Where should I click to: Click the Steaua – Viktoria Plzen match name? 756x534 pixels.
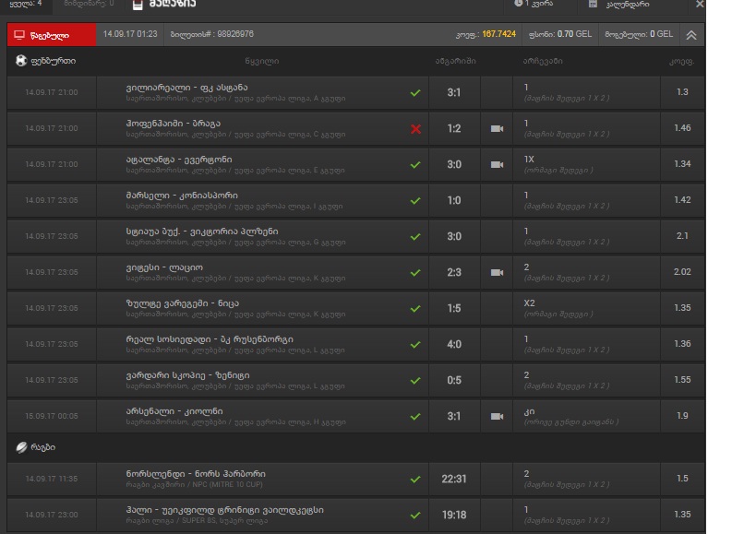pos(202,231)
